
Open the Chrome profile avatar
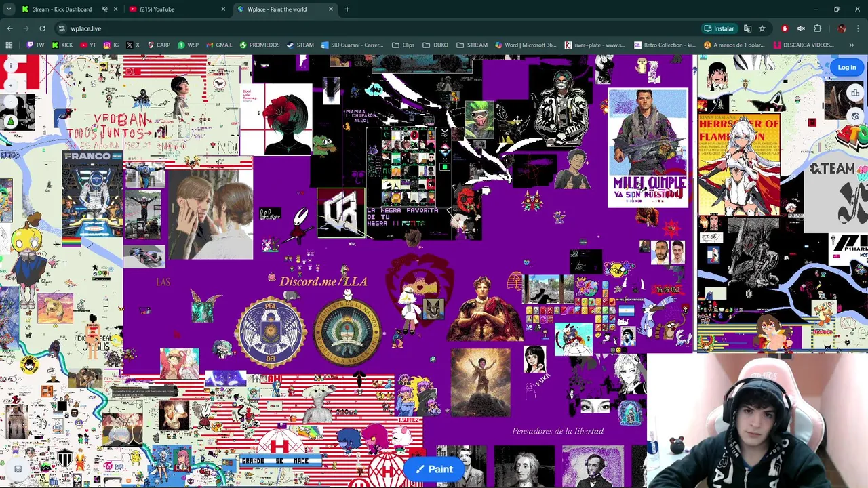tap(842, 28)
